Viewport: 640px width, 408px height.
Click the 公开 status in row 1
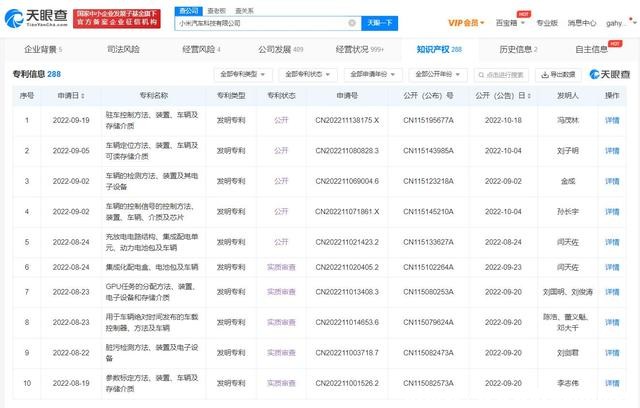coord(281,120)
